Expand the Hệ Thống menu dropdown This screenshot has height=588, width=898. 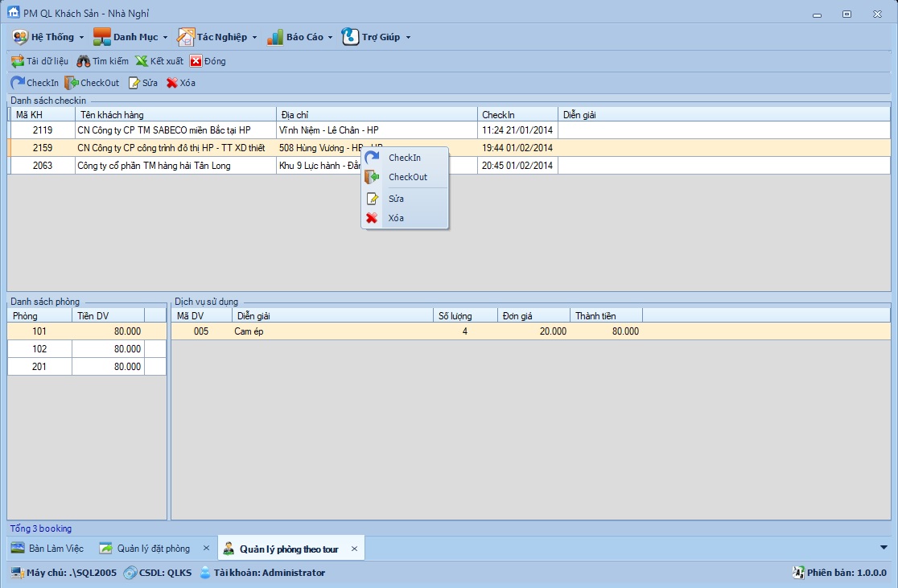(48, 37)
